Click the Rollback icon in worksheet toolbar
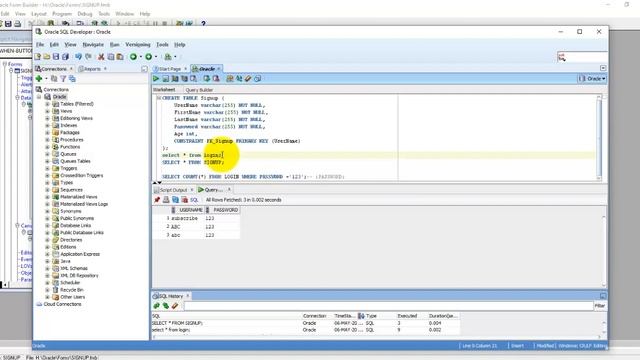 pyautogui.click(x=216, y=78)
